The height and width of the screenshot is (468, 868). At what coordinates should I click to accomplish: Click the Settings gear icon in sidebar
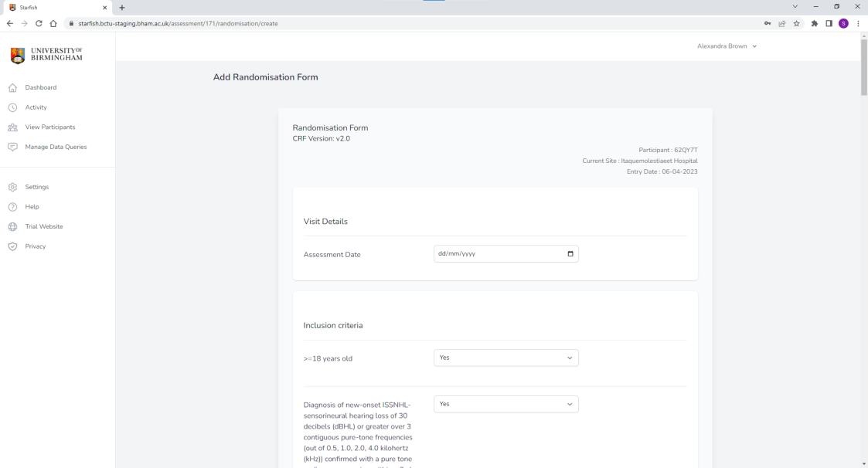click(x=12, y=187)
